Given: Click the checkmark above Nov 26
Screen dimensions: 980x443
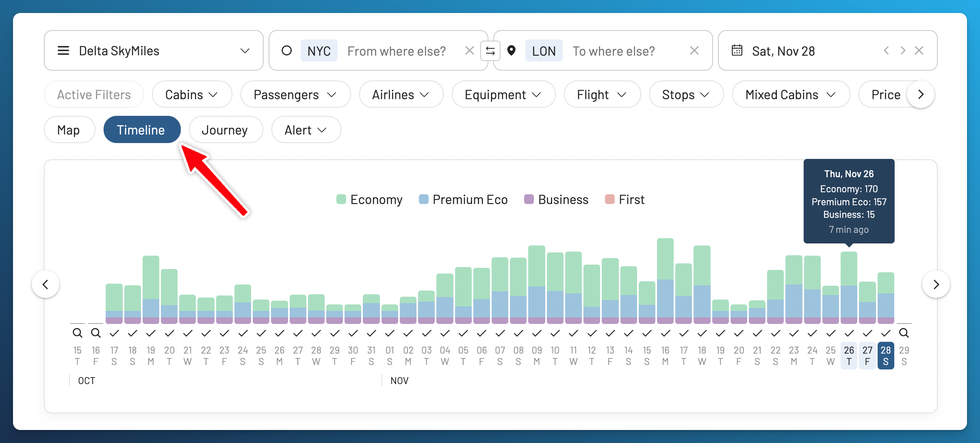Looking at the screenshot, I should 849,333.
